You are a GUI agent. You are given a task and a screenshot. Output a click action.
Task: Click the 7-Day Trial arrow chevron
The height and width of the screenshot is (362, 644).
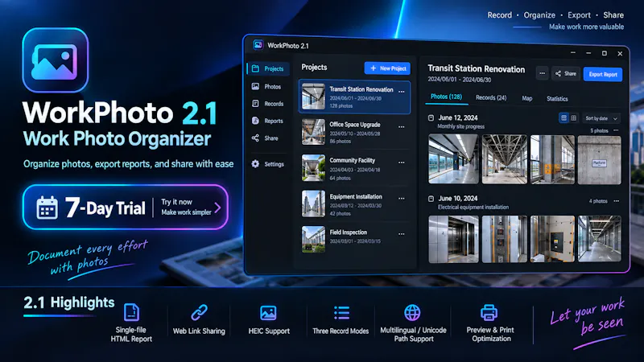(x=217, y=208)
